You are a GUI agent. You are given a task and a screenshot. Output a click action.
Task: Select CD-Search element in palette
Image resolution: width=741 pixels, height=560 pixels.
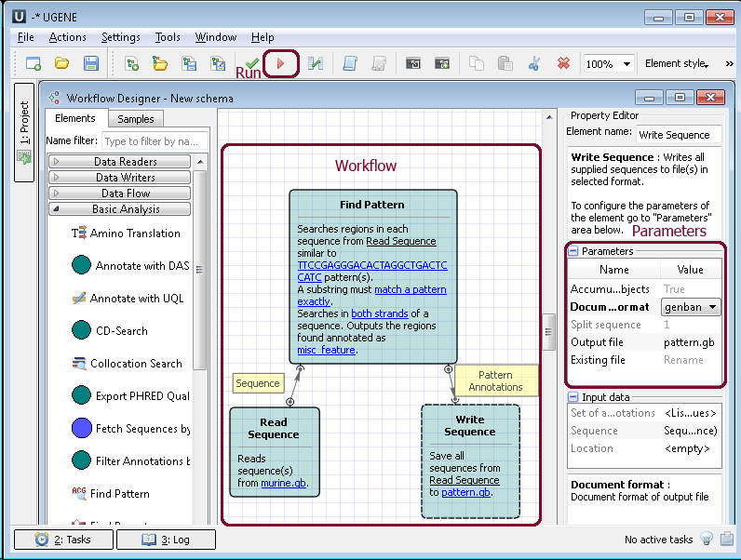pos(110,330)
